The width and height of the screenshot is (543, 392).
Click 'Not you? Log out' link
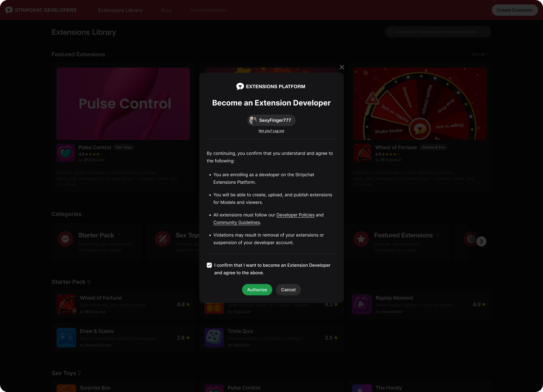271,131
